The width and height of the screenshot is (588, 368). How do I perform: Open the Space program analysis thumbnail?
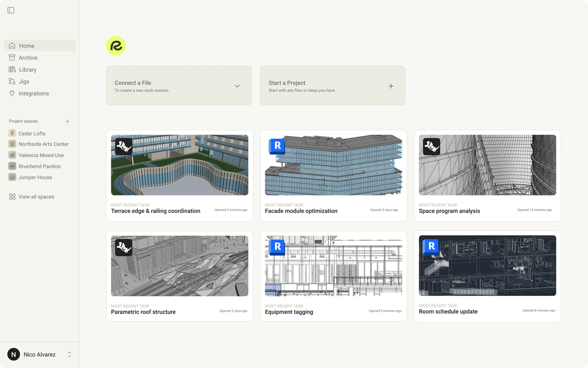click(x=487, y=165)
